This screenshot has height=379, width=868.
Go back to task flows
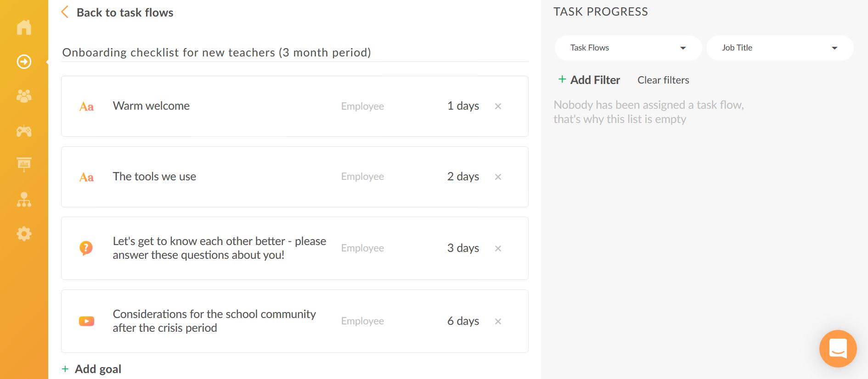[117, 12]
